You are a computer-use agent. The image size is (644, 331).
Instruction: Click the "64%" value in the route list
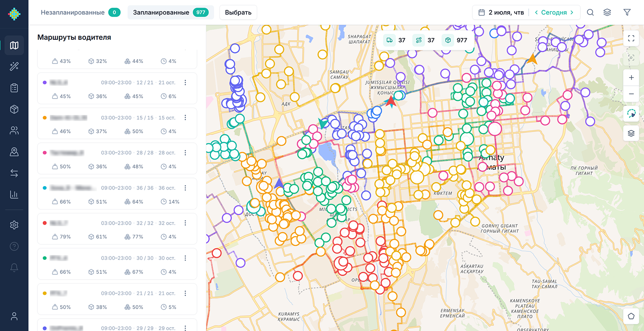tap(138, 202)
